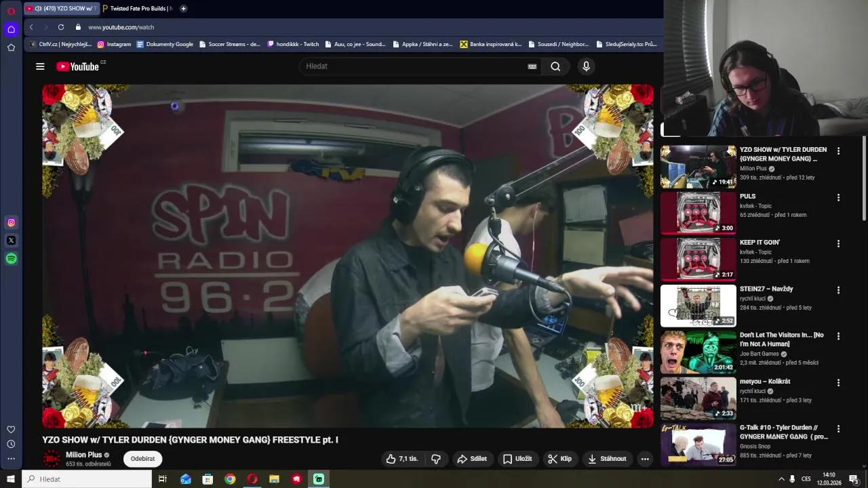
Task: Start voice search with the microphone
Action: coord(587,66)
